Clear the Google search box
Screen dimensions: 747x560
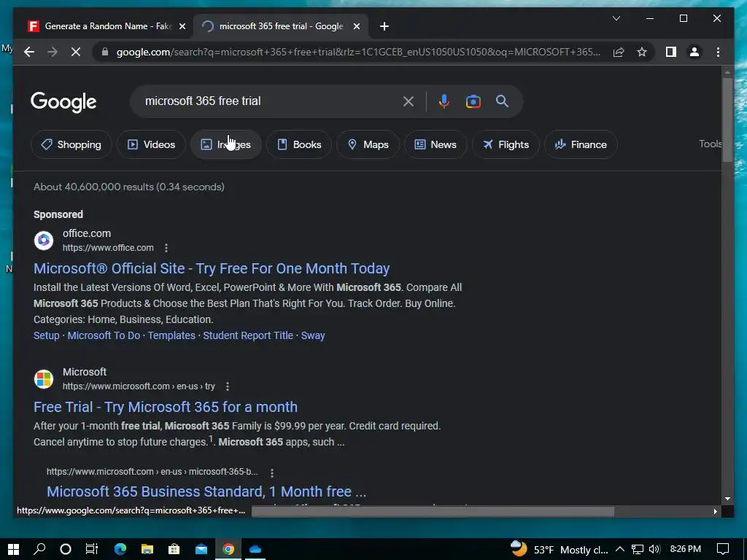point(409,101)
